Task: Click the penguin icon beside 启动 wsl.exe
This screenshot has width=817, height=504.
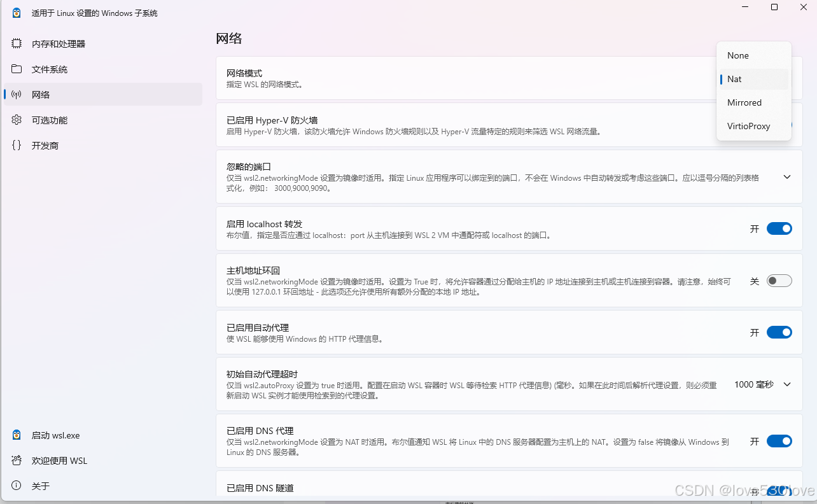Action: 17,435
